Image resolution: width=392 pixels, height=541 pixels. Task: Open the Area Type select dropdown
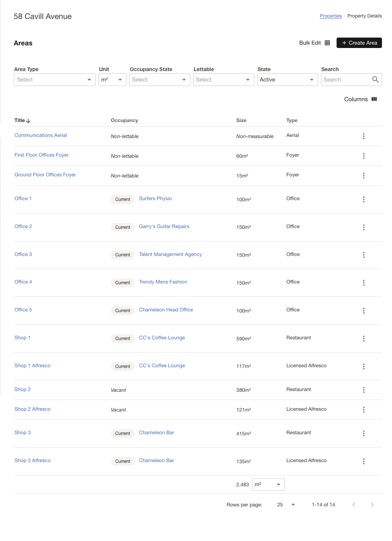pyautogui.click(x=54, y=79)
